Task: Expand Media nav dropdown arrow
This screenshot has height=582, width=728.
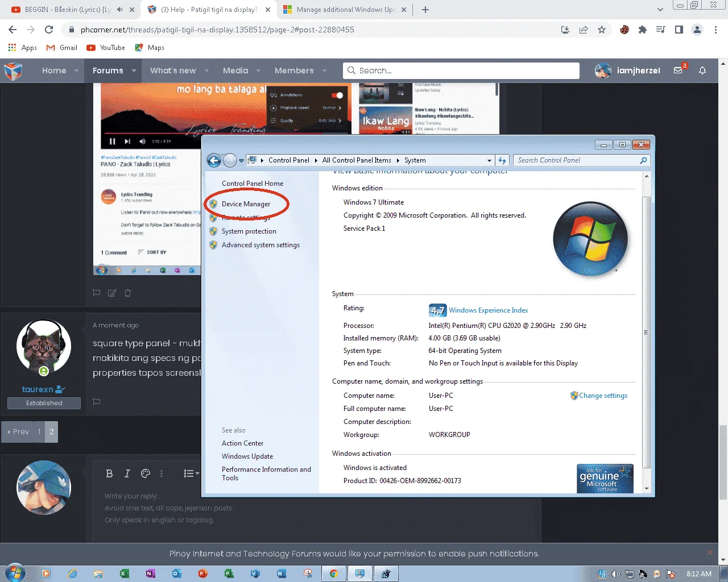Action: (x=259, y=71)
